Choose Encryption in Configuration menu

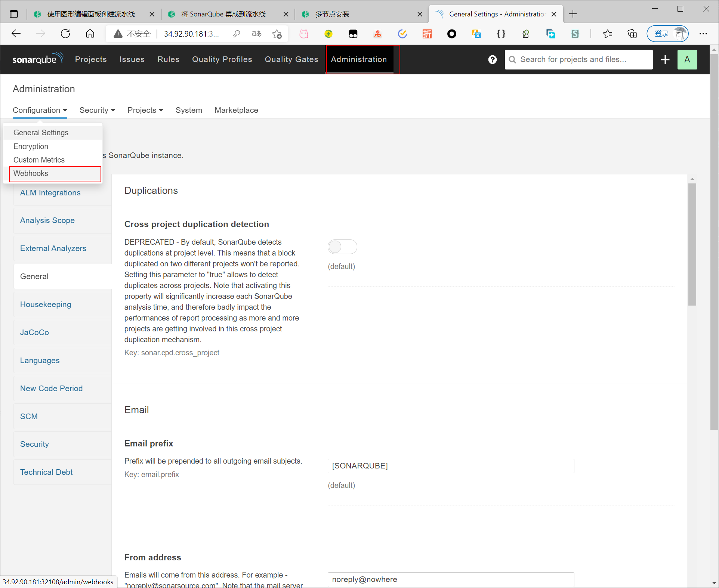pos(31,146)
